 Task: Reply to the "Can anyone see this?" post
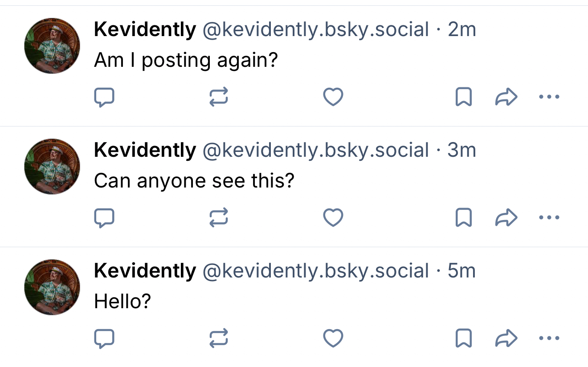coord(104,218)
